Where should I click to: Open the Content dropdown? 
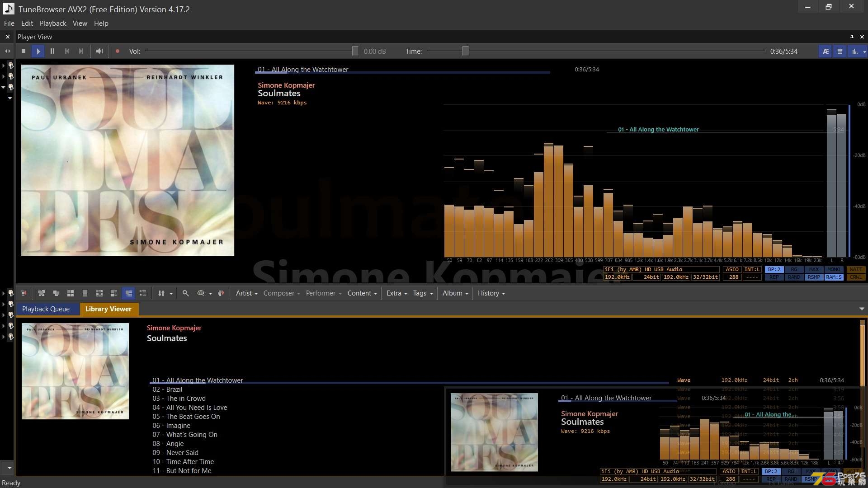point(362,293)
